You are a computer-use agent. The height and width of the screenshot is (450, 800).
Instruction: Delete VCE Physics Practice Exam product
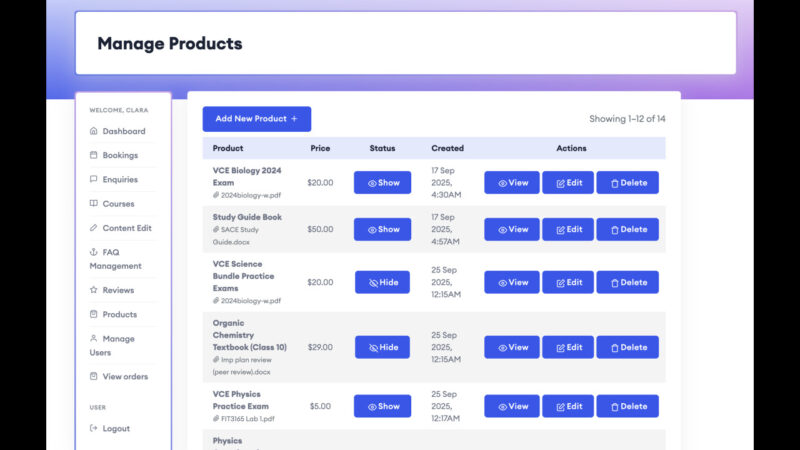tap(628, 407)
